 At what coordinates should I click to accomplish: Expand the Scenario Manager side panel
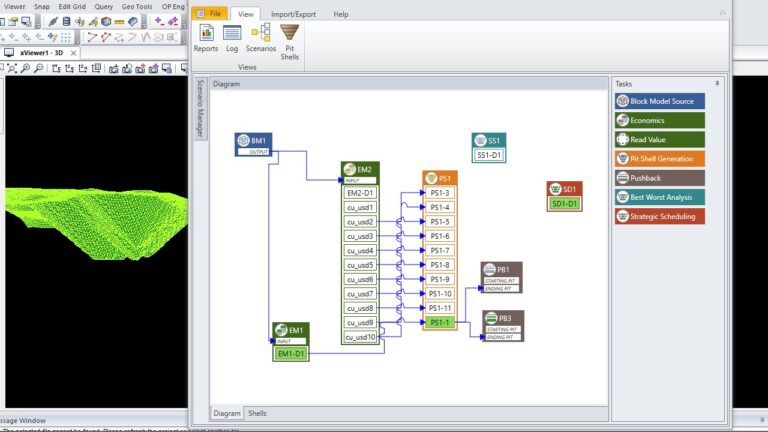[200, 108]
